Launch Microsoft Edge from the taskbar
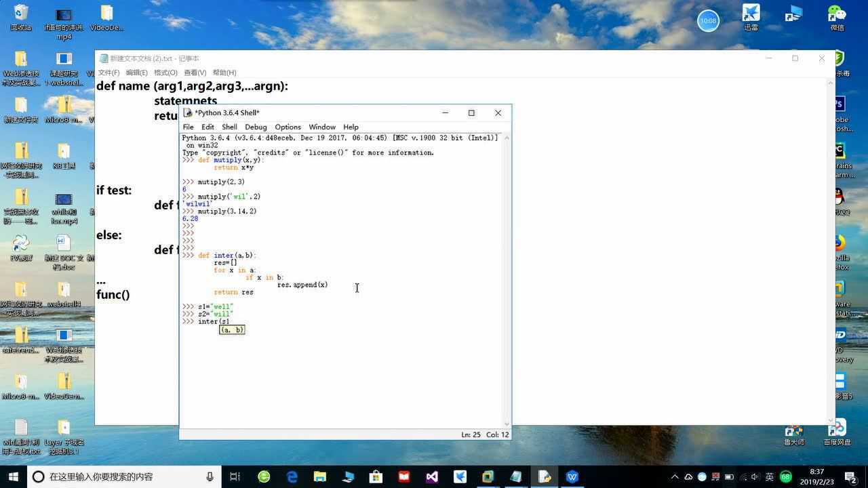 pyautogui.click(x=292, y=476)
